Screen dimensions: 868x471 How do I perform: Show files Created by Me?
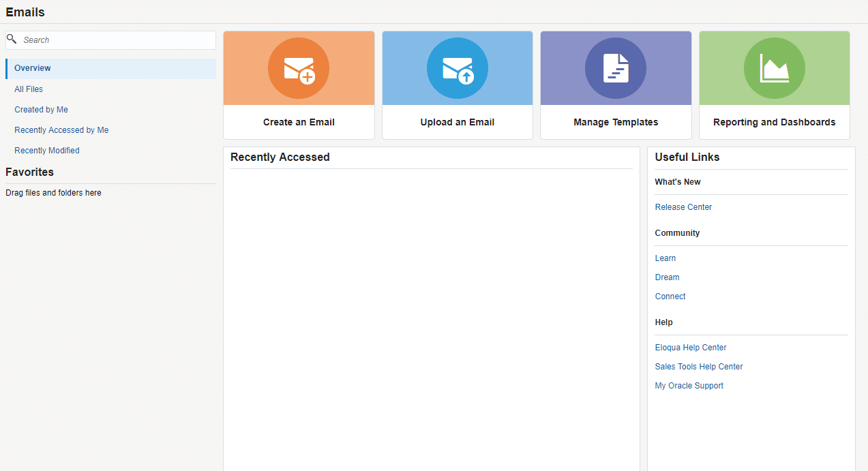click(41, 109)
